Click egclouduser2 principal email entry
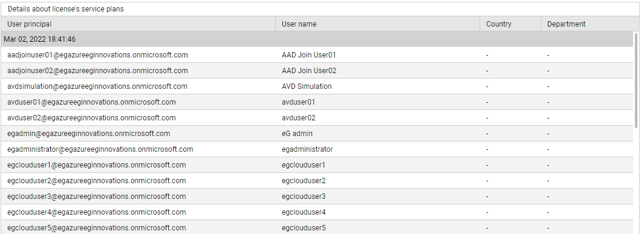 pos(97,181)
